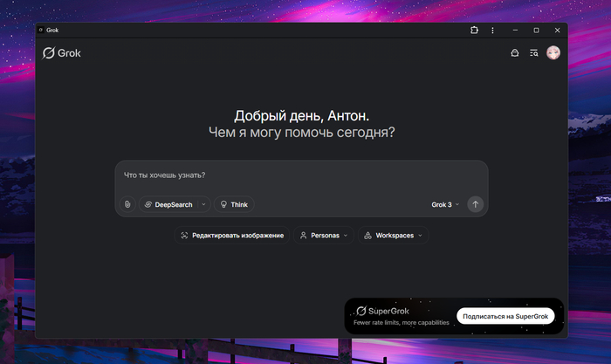Viewport: 611px width, 364px height.
Task: Click Подписаться на SuperGrok button
Action: 505,315
